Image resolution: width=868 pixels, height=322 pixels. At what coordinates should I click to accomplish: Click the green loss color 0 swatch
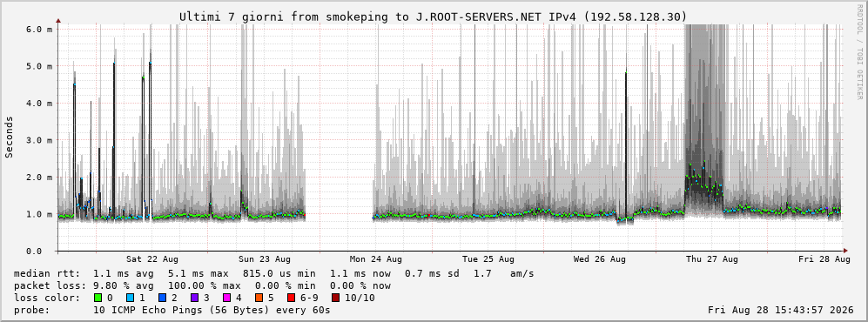98,298
